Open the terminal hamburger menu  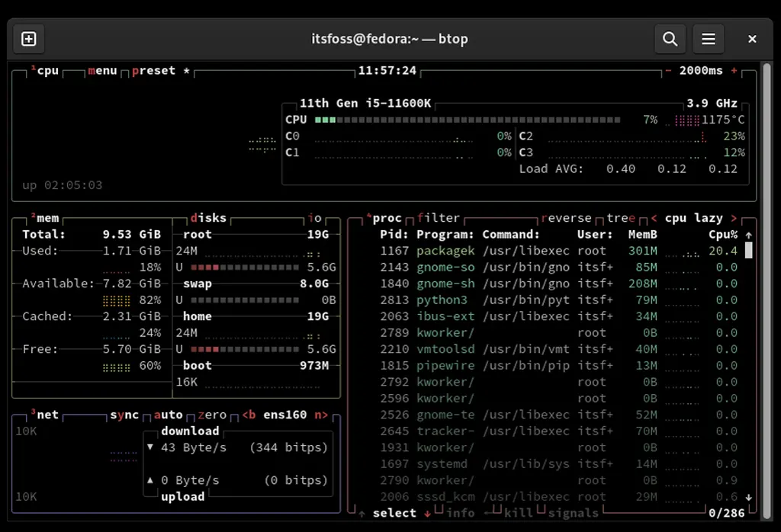point(709,39)
